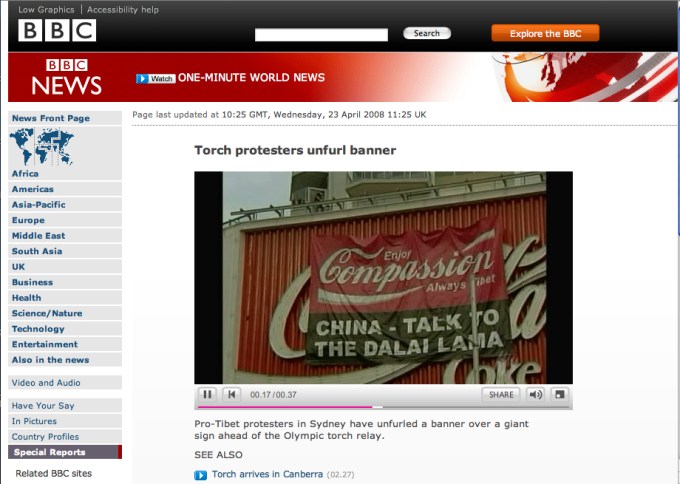Click the video frame showing the banner

(x=384, y=278)
